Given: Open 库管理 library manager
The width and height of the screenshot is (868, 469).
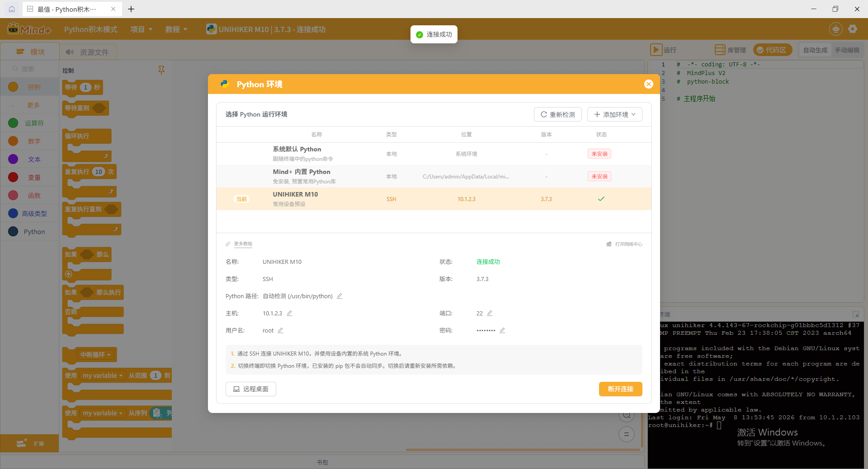Looking at the screenshot, I should pos(730,50).
